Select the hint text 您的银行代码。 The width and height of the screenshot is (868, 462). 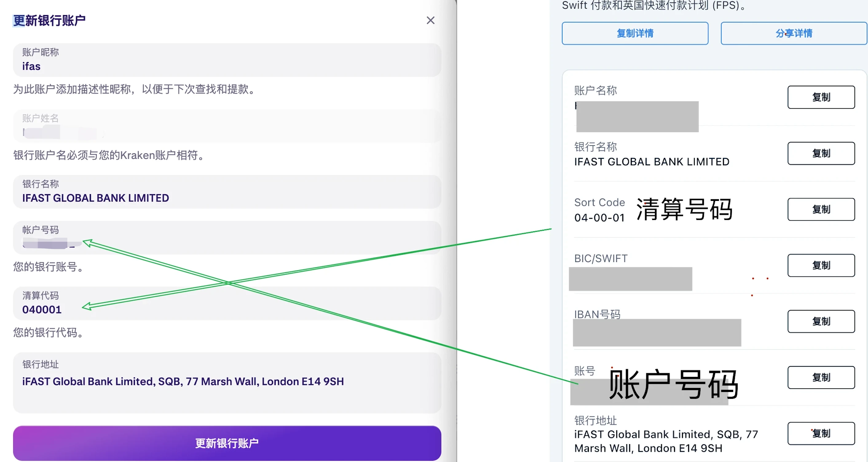(x=49, y=332)
